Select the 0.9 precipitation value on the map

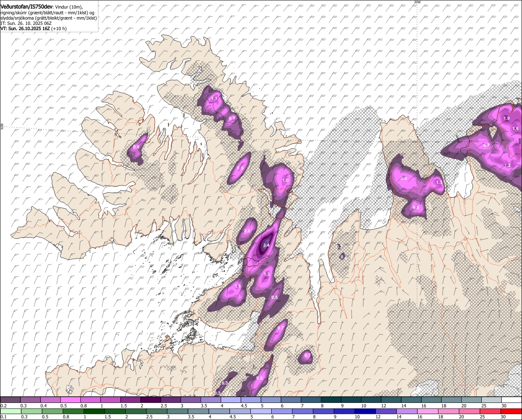240,168
